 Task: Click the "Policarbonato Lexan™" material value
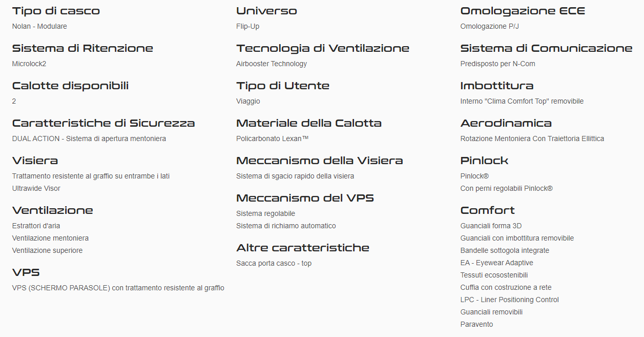272,138
